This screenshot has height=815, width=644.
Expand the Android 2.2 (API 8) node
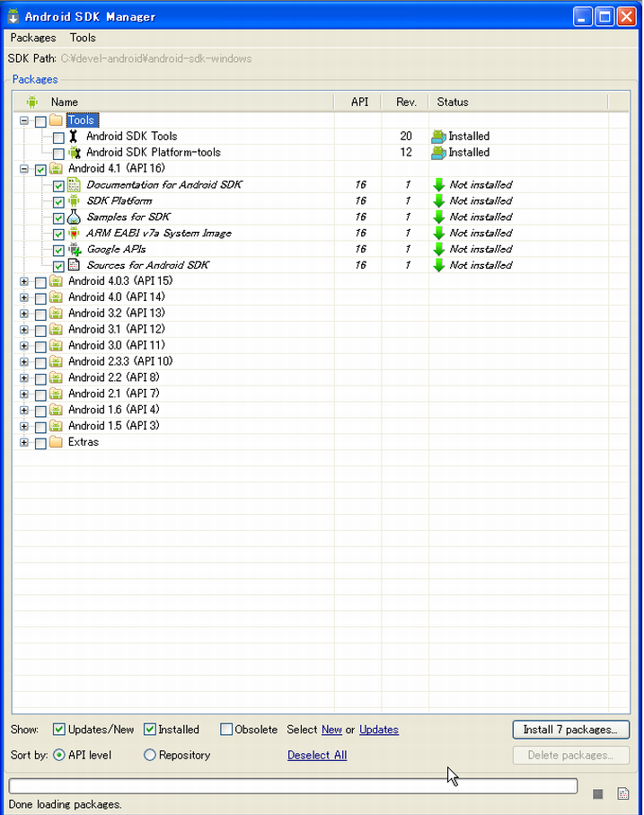coord(24,378)
